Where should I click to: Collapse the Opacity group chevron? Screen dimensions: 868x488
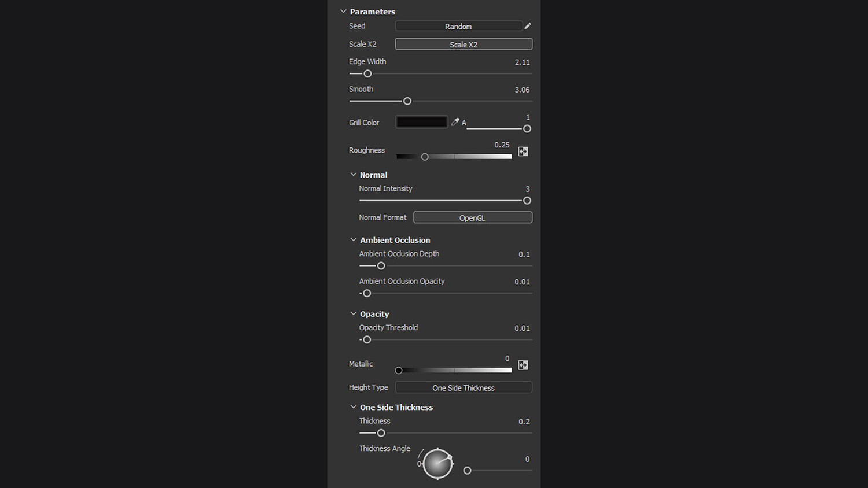(354, 314)
